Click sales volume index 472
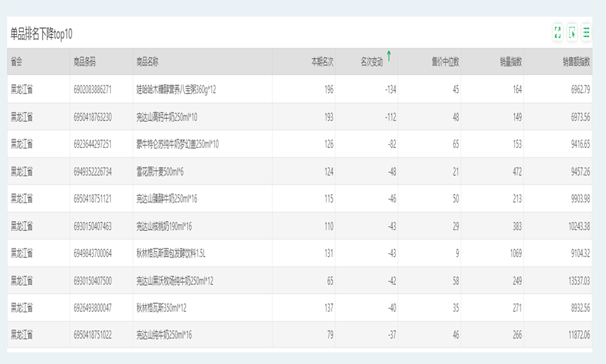 point(517,171)
